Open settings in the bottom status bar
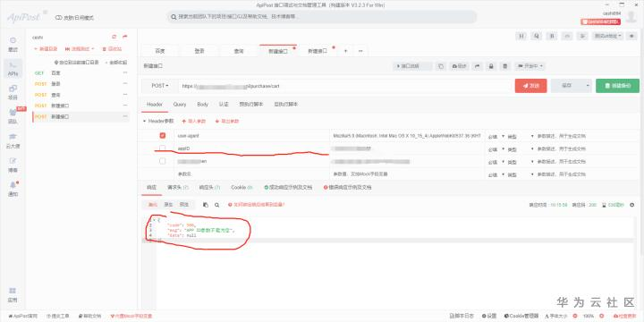This screenshot has height=322, width=644. (x=489, y=317)
